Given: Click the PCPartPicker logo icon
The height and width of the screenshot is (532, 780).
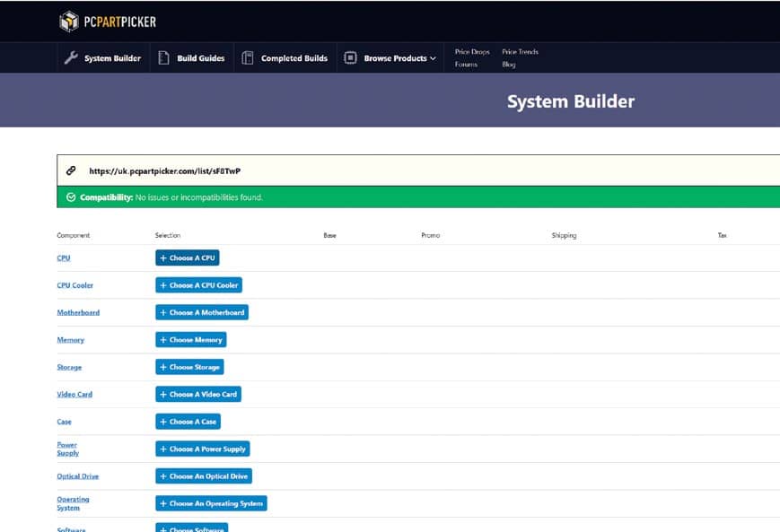Looking at the screenshot, I should tap(68, 22).
